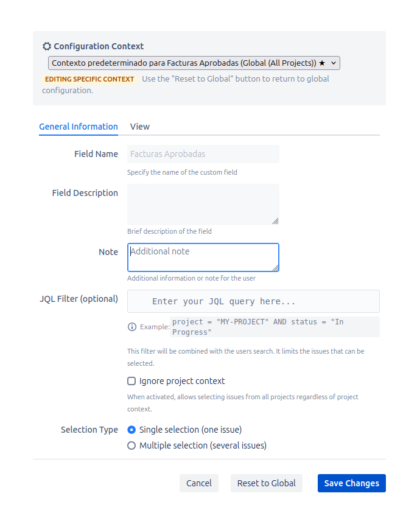The width and height of the screenshot is (420, 524).
Task: Select the General Information tab
Action: pyautogui.click(x=78, y=127)
